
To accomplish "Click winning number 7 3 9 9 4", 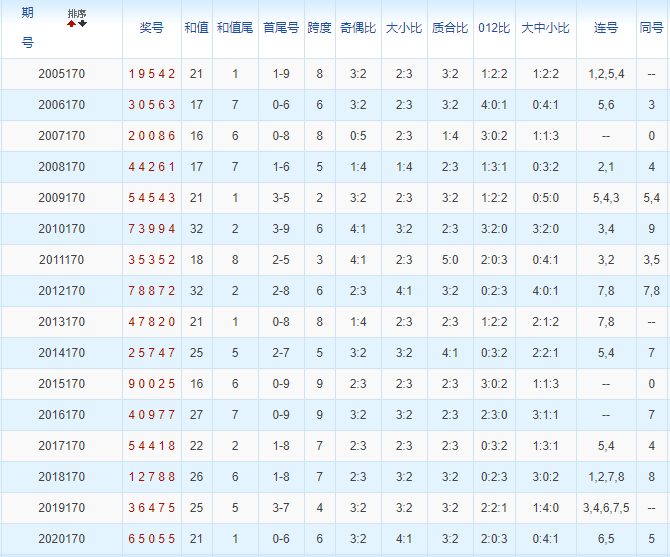I will click(152, 229).
